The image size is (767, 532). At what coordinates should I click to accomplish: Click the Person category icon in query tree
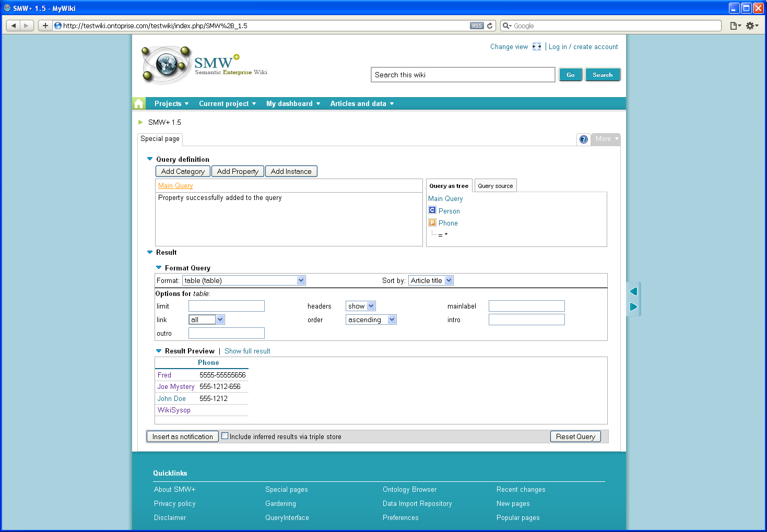(x=432, y=210)
